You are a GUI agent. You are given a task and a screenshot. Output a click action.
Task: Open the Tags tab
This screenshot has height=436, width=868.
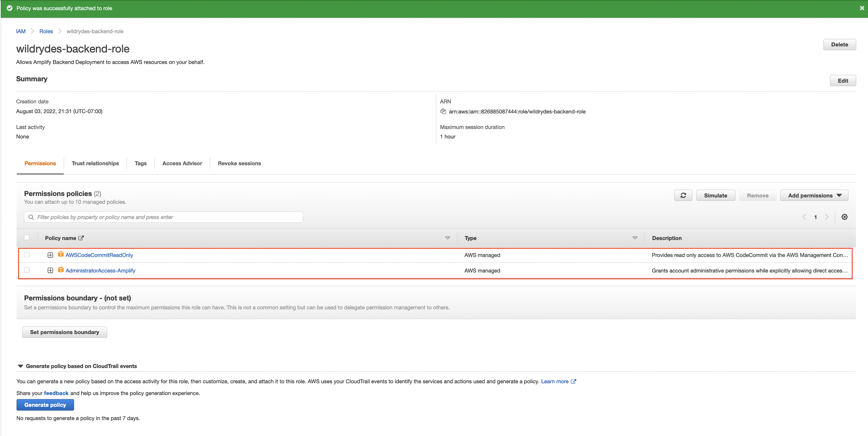click(141, 163)
